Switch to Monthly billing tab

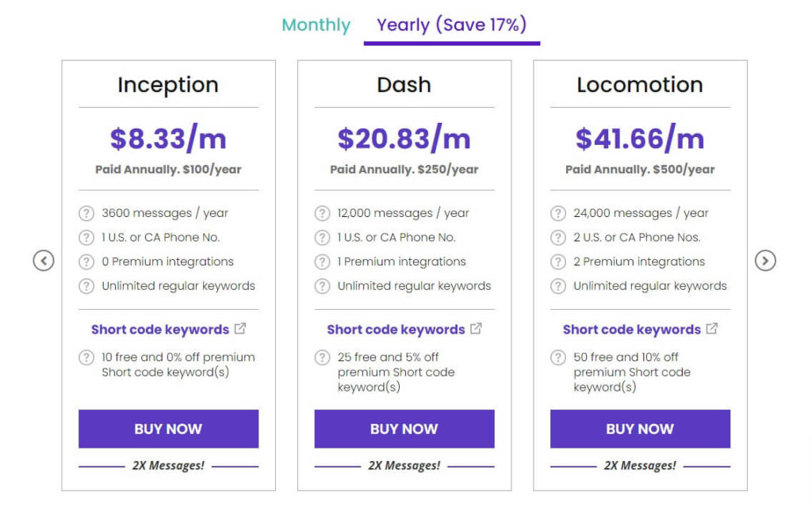316,25
